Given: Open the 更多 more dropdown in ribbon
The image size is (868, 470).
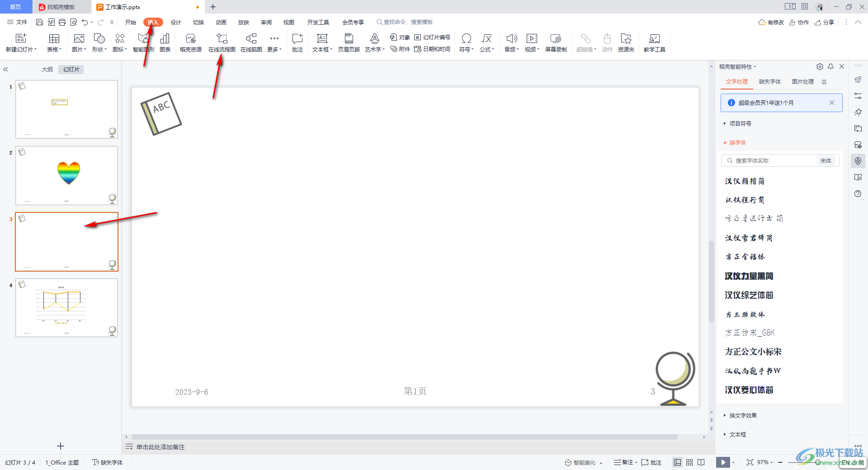Looking at the screenshot, I should point(274,43).
